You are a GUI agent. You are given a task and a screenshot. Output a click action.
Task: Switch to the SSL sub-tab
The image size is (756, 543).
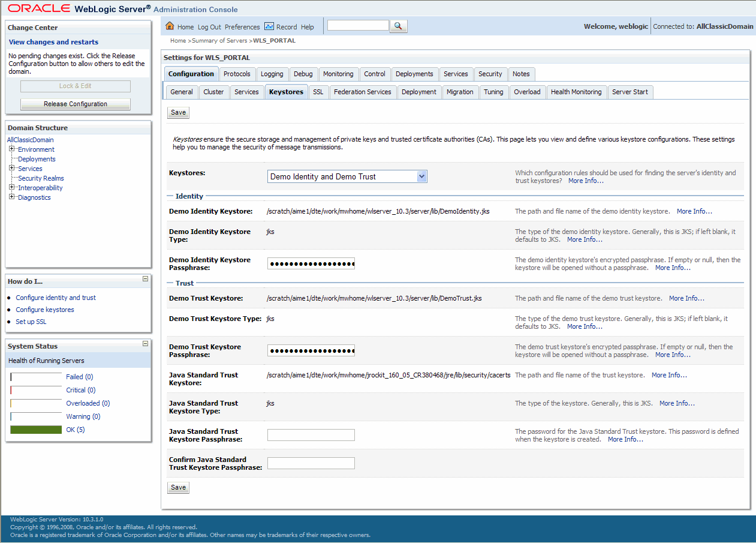pyautogui.click(x=318, y=92)
